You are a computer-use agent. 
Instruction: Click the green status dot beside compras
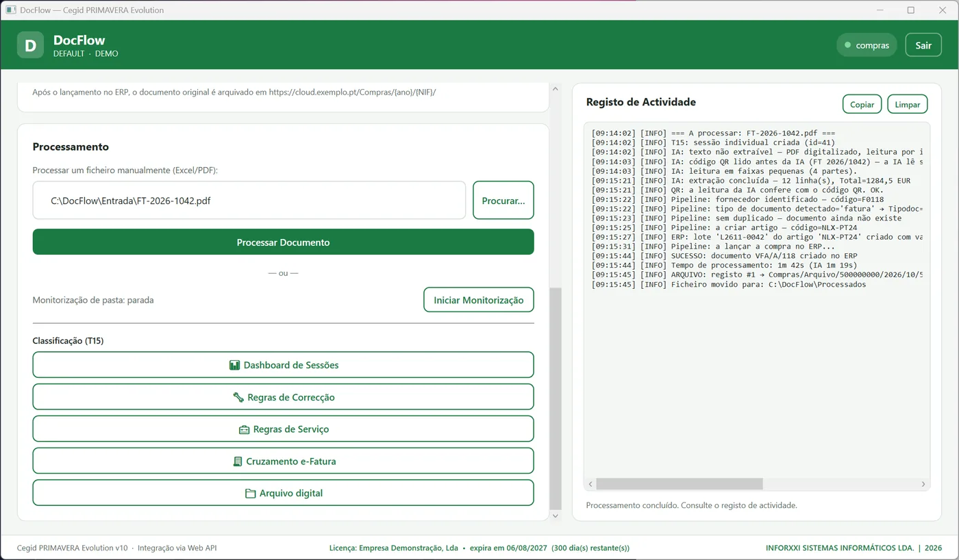tap(847, 45)
